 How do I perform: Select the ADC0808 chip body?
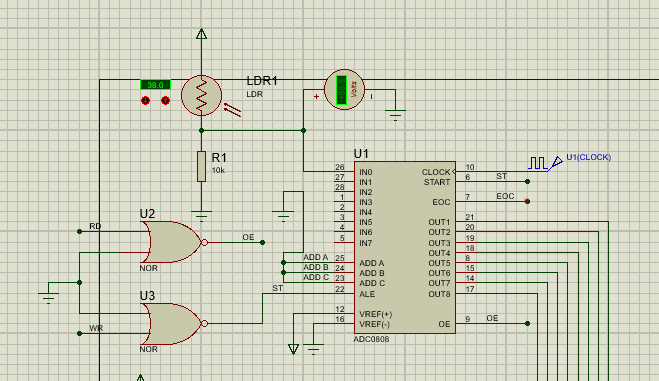(x=405, y=247)
